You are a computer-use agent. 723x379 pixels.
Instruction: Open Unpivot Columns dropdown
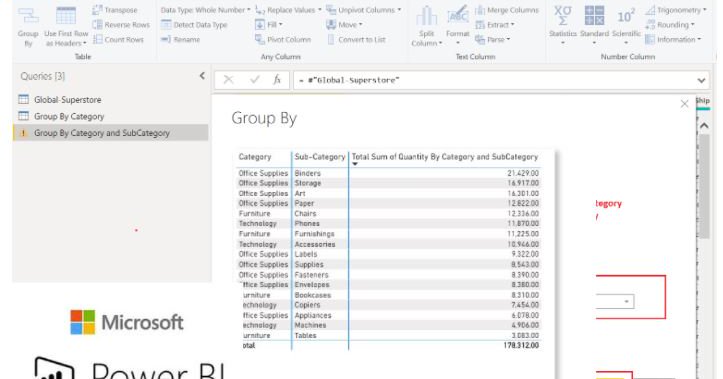point(363,10)
